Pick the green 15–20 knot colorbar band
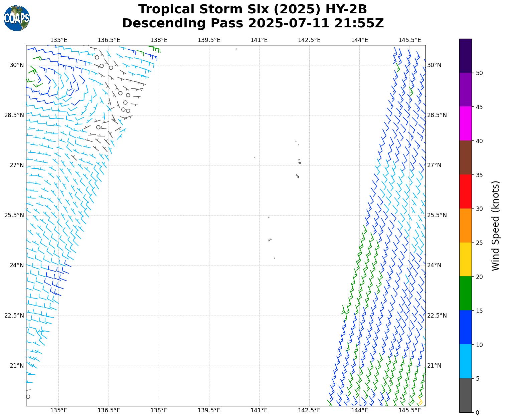The height and width of the screenshot is (420, 505). pyautogui.click(x=466, y=293)
